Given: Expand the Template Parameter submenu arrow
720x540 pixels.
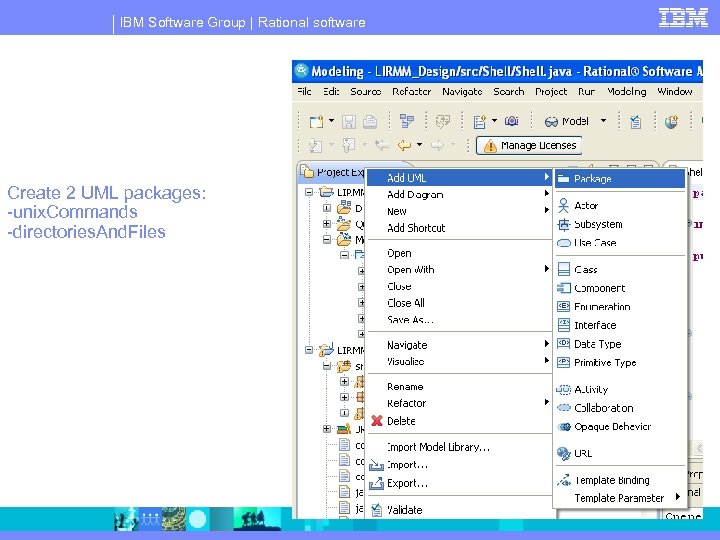Looking at the screenshot, I should (678, 497).
